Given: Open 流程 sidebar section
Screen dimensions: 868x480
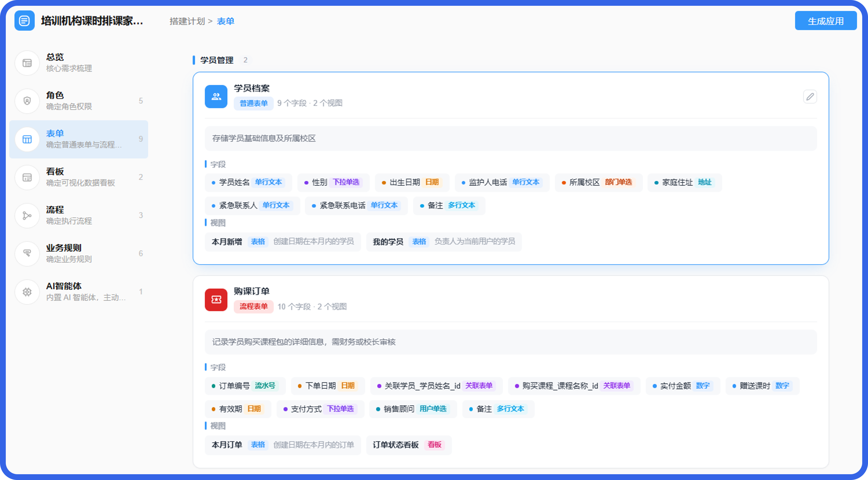Looking at the screenshot, I should (x=78, y=216).
